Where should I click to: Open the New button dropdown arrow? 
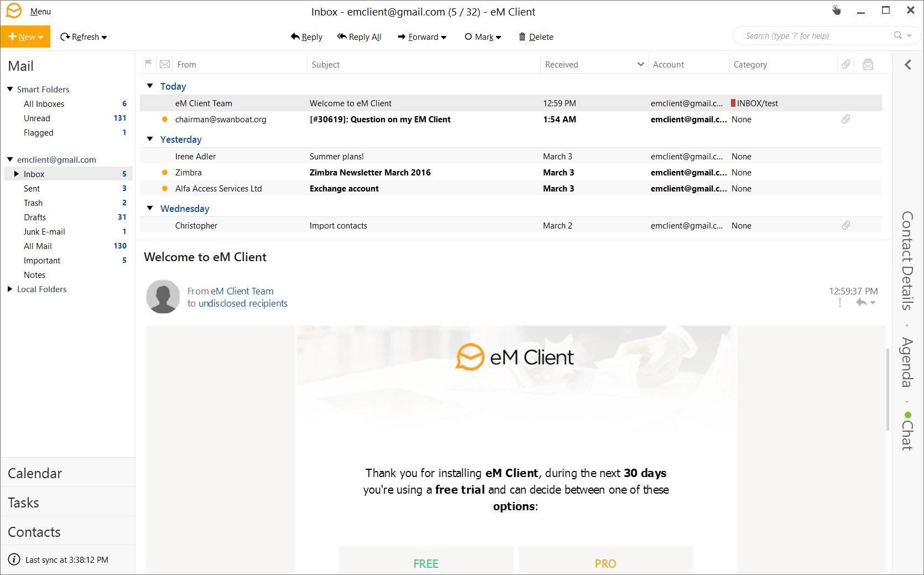[41, 37]
